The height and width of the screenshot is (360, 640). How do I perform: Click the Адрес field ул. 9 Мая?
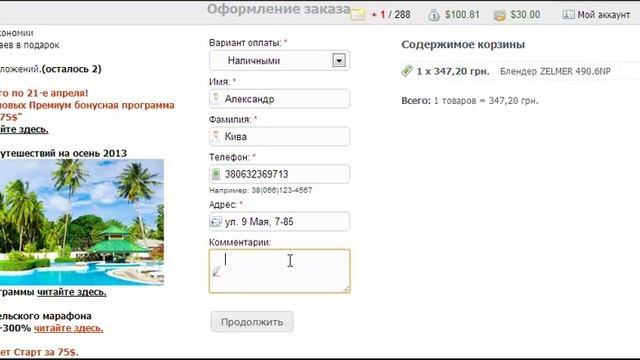280,222
